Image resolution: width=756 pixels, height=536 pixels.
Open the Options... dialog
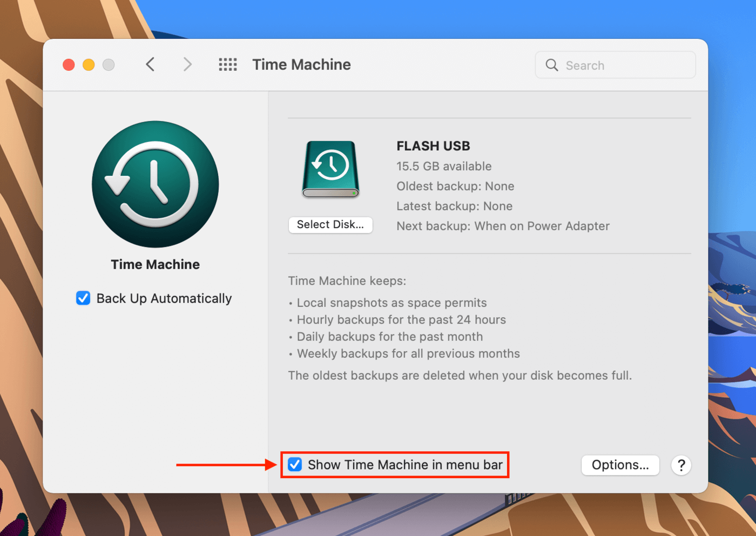[620, 465]
